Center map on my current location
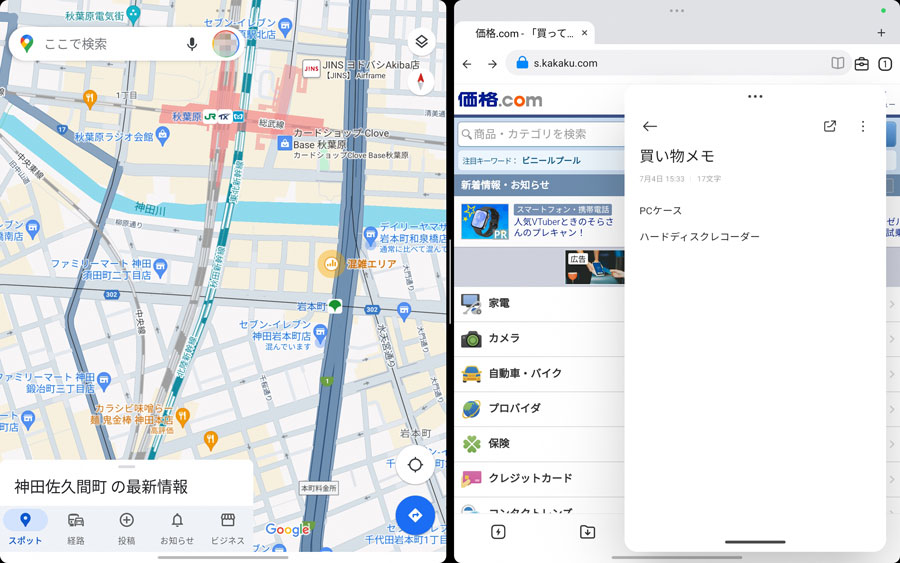 pos(415,465)
